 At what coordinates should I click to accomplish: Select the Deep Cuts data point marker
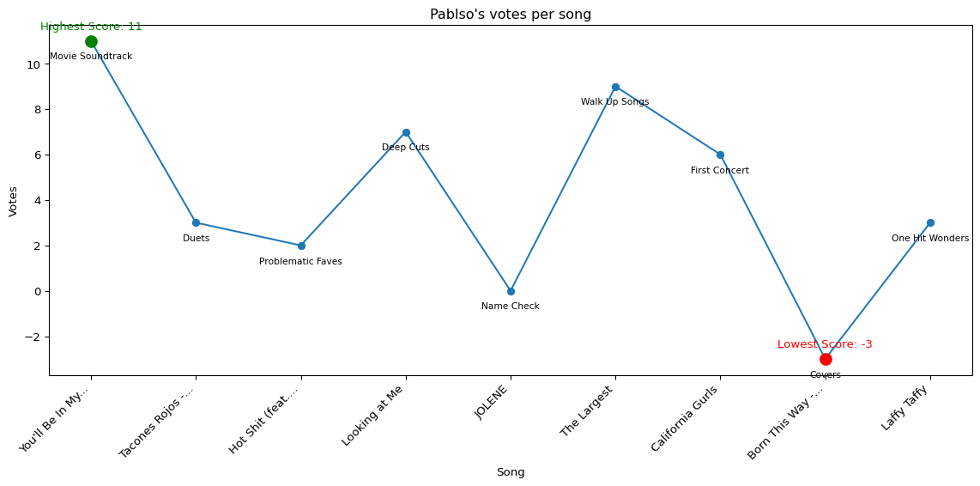(x=406, y=132)
